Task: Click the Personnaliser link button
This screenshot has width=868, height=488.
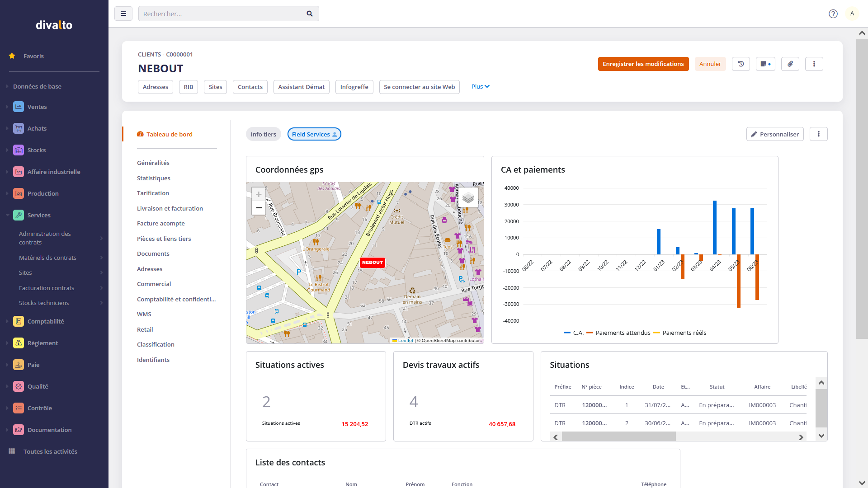Action: pos(775,134)
